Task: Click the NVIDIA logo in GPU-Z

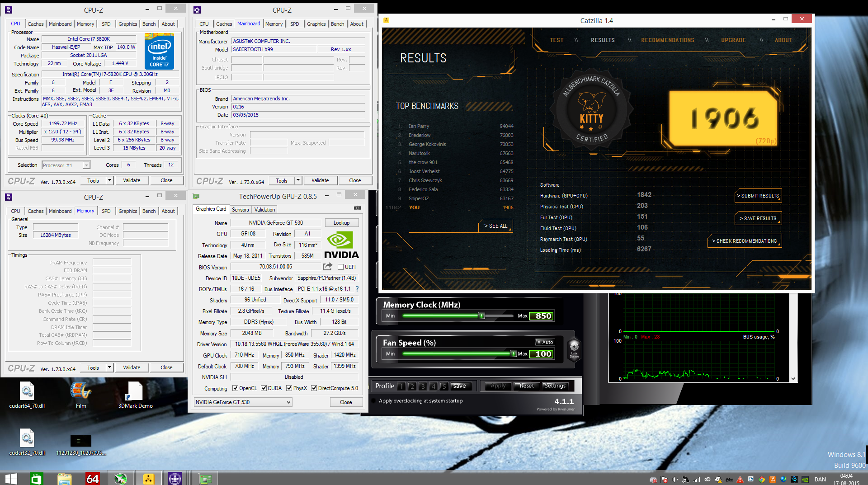Action: [x=341, y=245]
